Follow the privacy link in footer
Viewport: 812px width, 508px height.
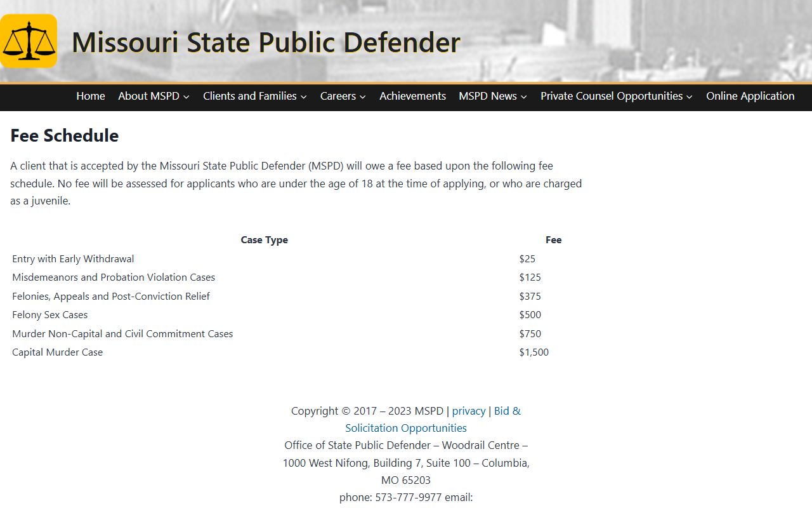[469, 411]
